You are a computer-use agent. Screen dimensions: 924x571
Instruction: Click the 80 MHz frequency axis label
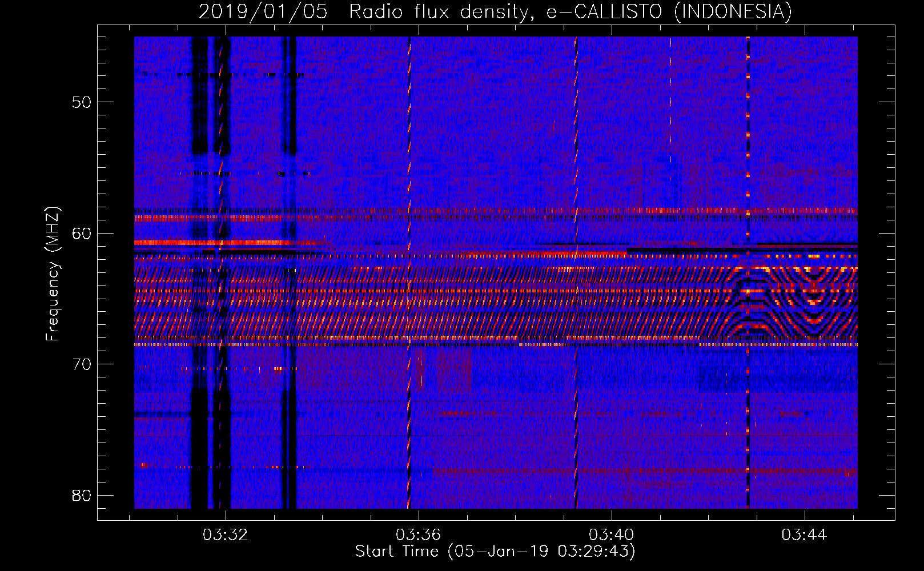pos(82,495)
